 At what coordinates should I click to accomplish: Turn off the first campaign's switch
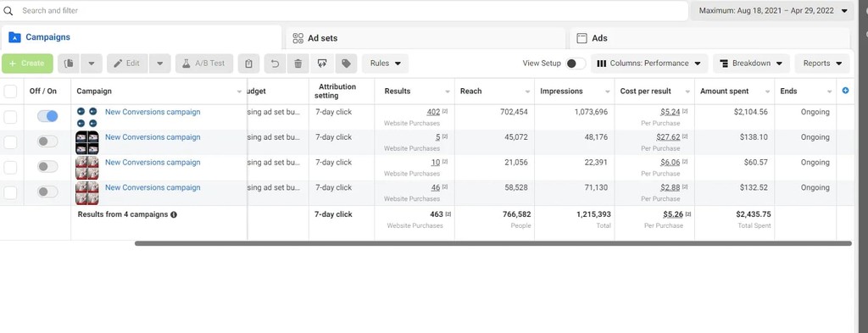[47, 116]
